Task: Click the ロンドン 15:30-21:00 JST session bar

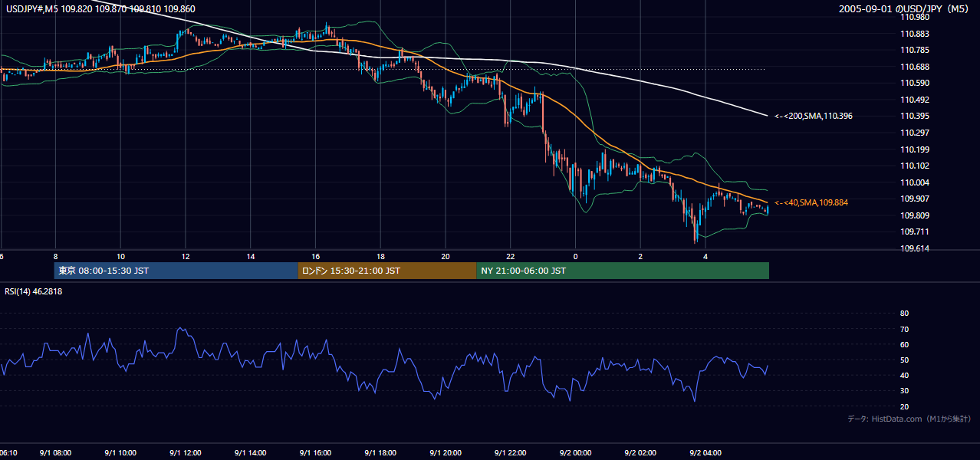Action: point(387,271)
